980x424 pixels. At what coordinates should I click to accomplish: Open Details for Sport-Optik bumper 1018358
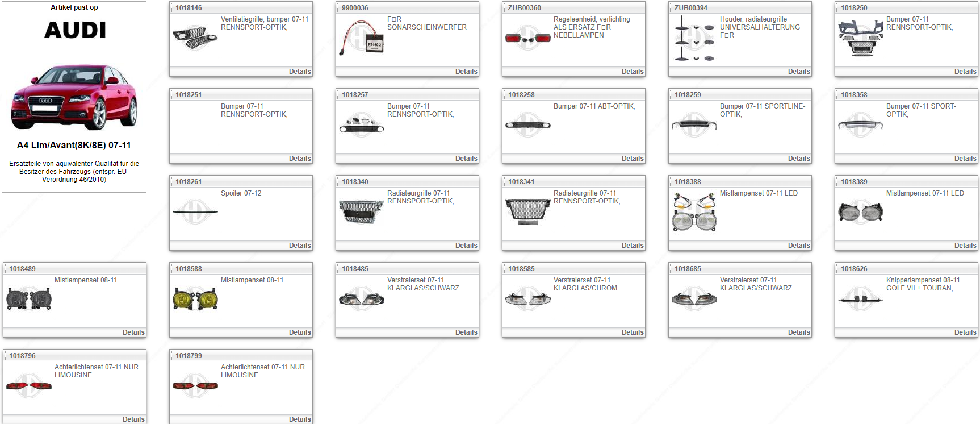point(965,159)
